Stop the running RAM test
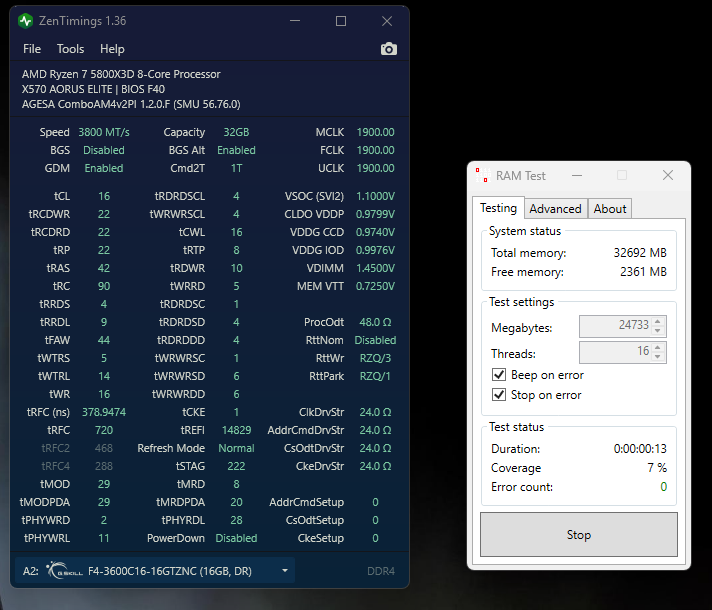712x610 pixels. pos(578,535)
